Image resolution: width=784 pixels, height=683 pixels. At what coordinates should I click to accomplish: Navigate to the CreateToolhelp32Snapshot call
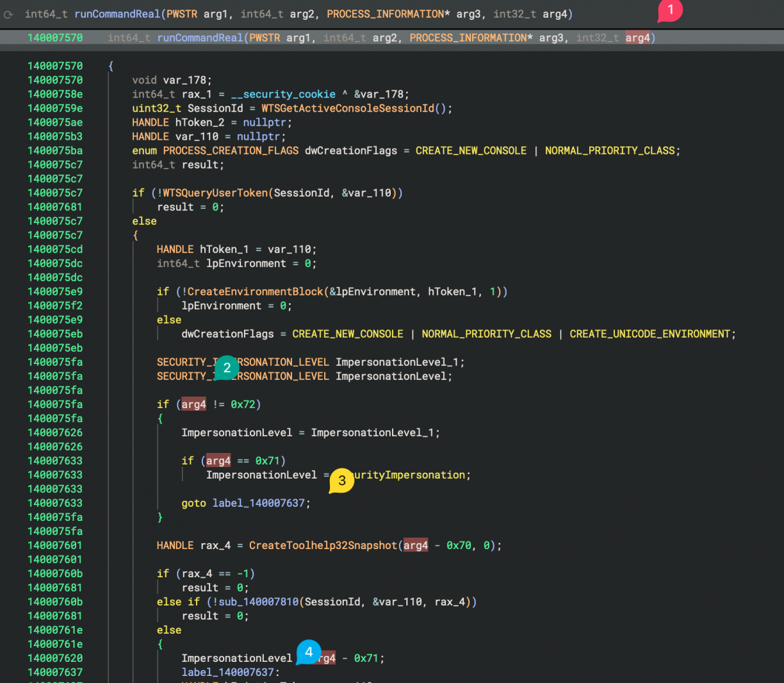[x=323, y=545]
